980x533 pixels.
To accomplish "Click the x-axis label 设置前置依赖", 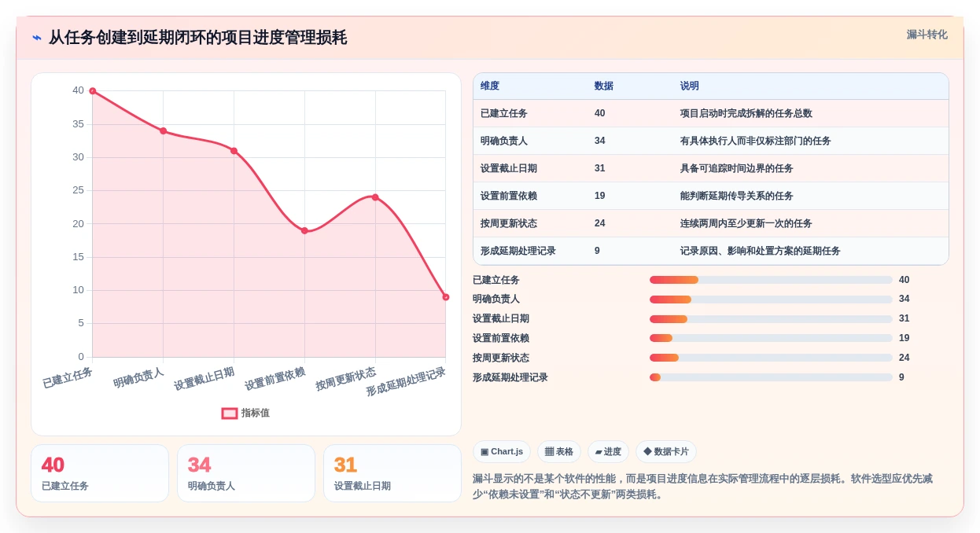I will tap(274, 379).
